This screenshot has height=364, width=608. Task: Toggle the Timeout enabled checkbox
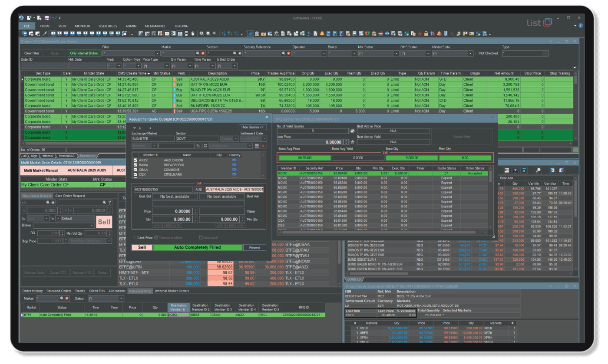tap(156, 238)
